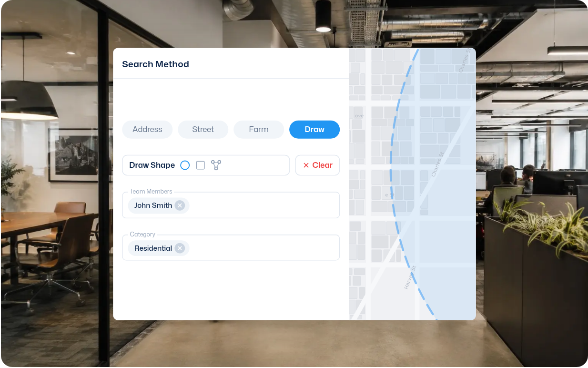This screenshot has width=588, height=368.
Task: Switch to the Street search tab
Action: pyautogui.click(x=203, y=130)
